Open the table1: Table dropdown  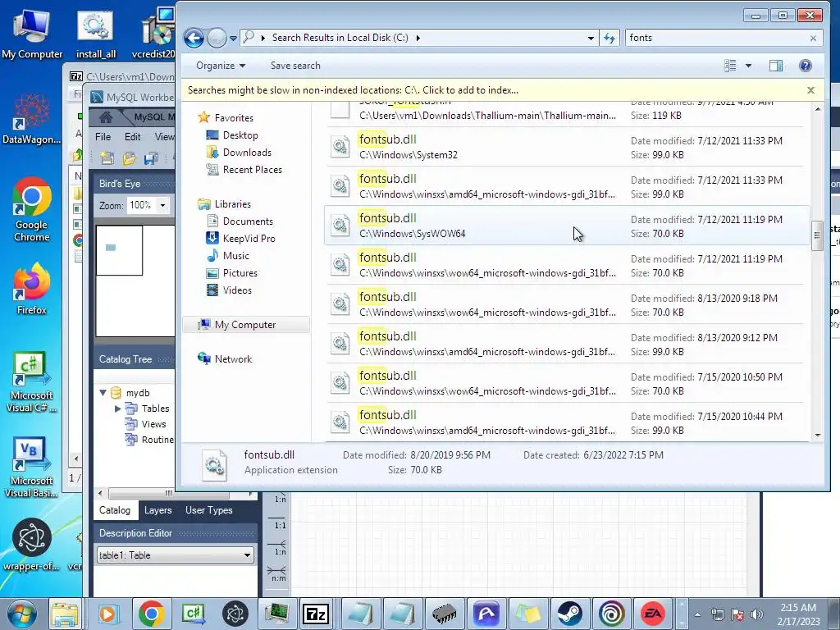click(x=247, y=555)
